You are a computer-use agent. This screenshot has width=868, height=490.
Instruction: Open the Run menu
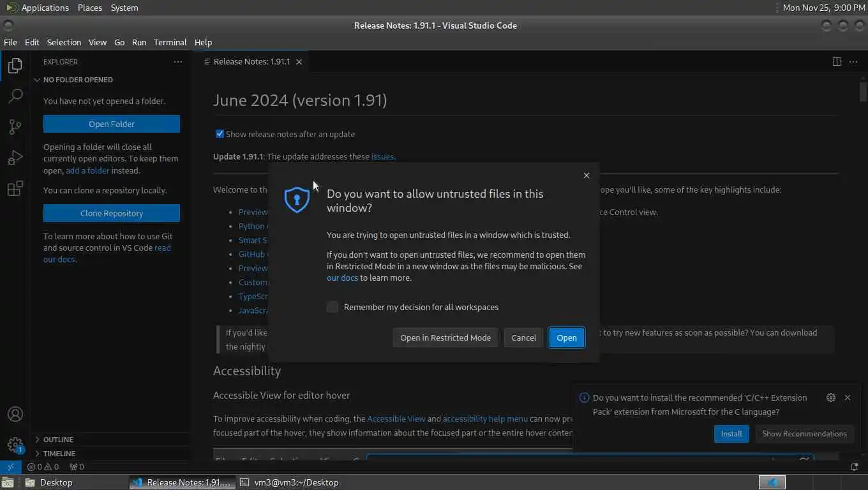139,42
